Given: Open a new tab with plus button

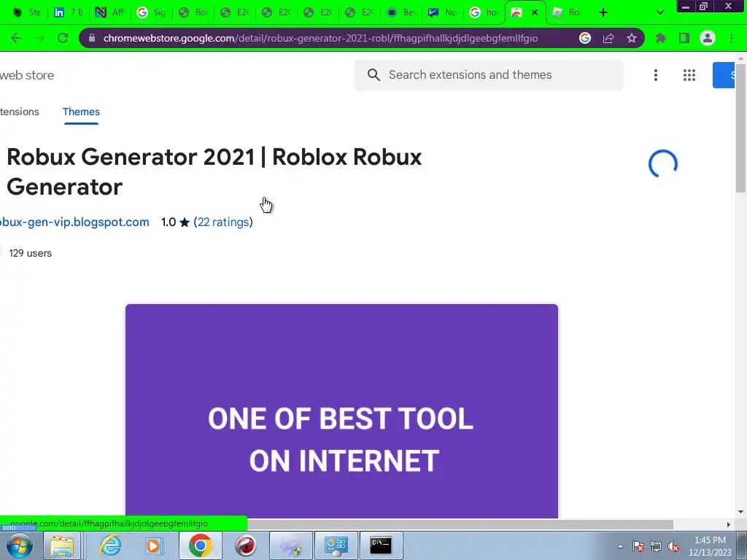Looking at the screenshot, I should point(603,12).
